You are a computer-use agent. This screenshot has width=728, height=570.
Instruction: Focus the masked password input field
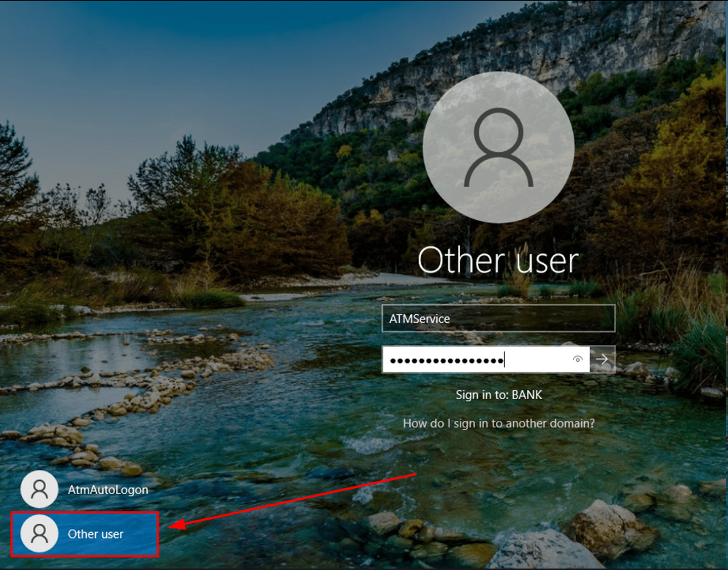coord(485,360)
